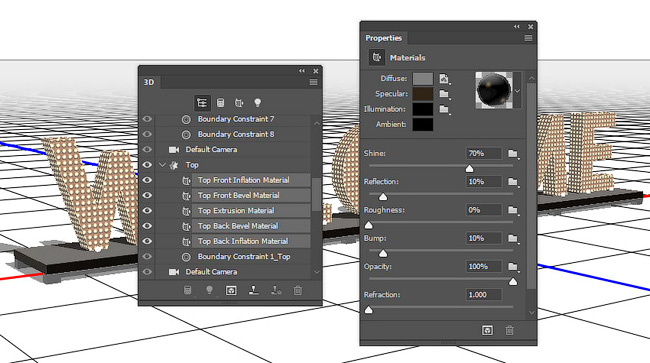Select the 3D panel tab
The height and width of the screenshot is (363, 650).
tap(149, 82)
